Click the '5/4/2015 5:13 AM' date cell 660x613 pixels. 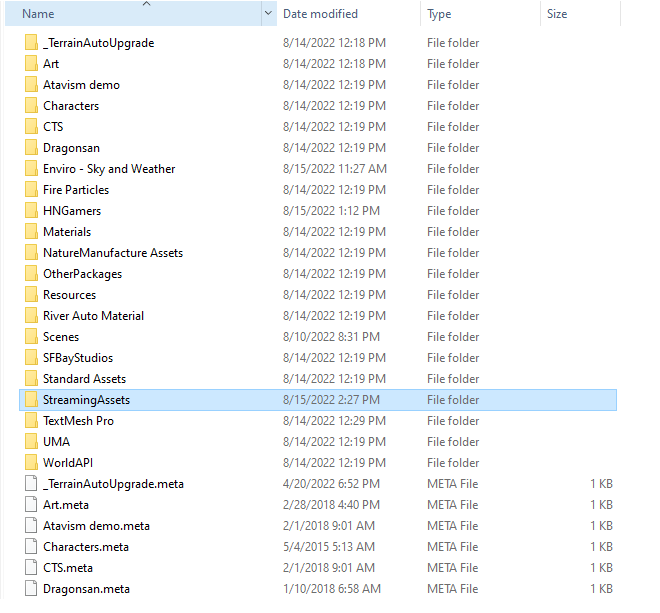point(329,547)
